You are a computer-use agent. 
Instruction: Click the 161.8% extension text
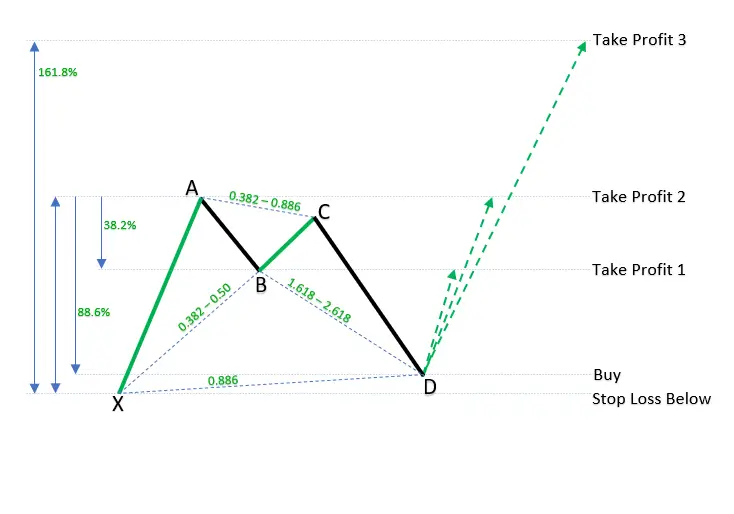(x=58, y=72)
